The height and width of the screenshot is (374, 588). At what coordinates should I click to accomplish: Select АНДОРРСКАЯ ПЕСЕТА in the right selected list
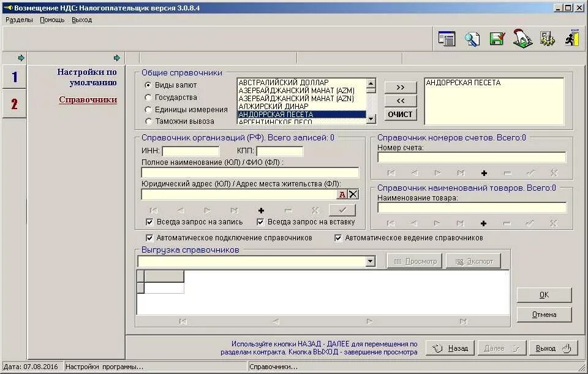coord(463,83)
